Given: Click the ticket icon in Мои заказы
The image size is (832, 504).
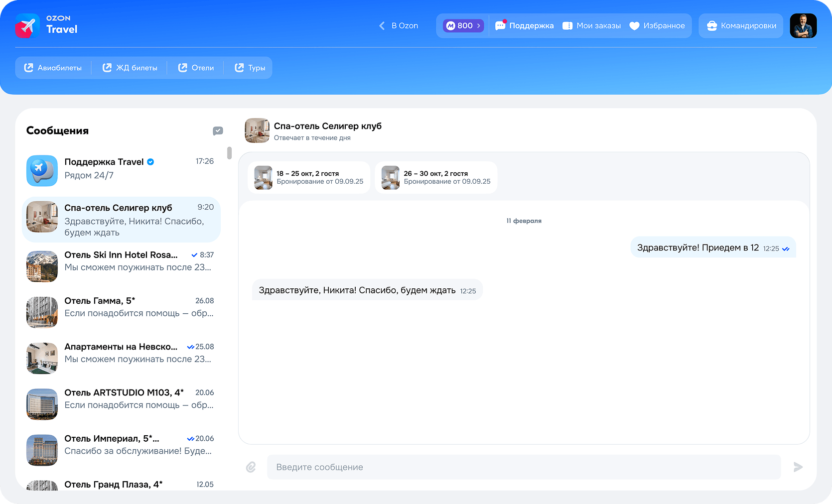Looking at the screenshot, I should tap(567, 26).
